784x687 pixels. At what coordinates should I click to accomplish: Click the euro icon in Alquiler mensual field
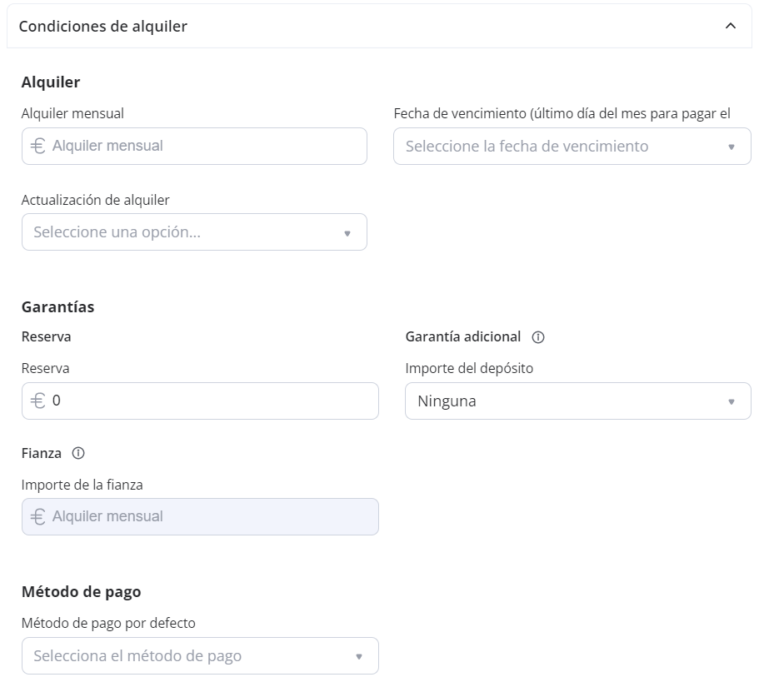click(38, 146)
